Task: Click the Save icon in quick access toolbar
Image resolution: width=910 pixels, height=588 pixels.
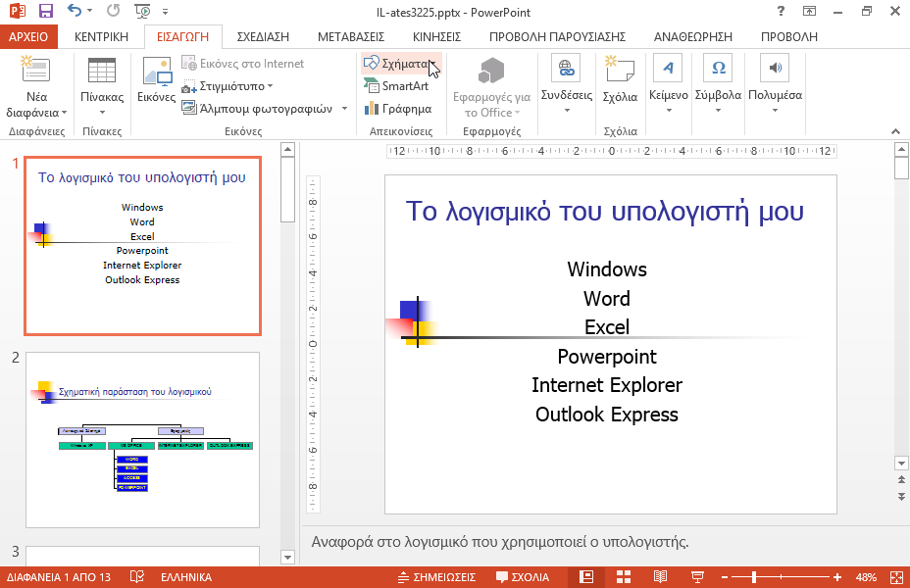Action: [x=46, y=11]
